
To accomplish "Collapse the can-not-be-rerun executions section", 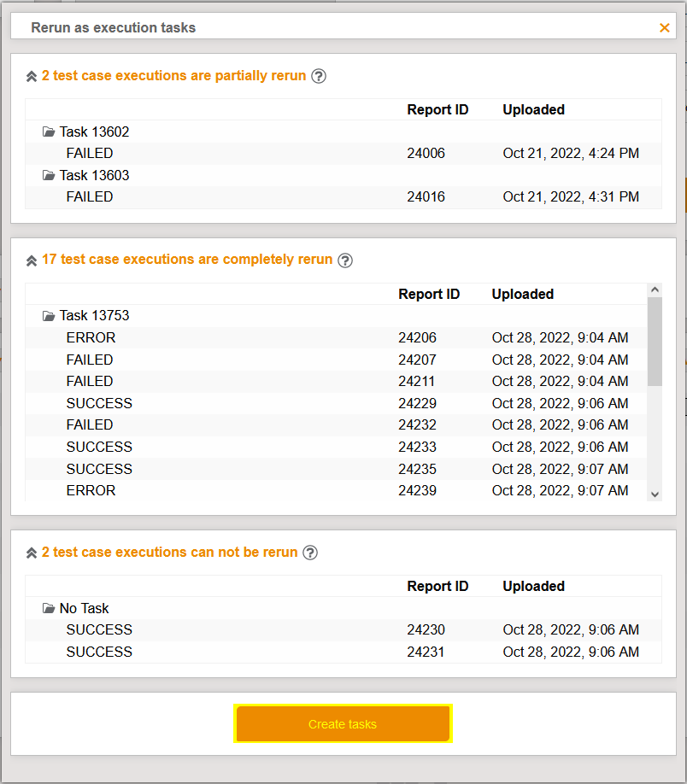I will coord(31,553).
